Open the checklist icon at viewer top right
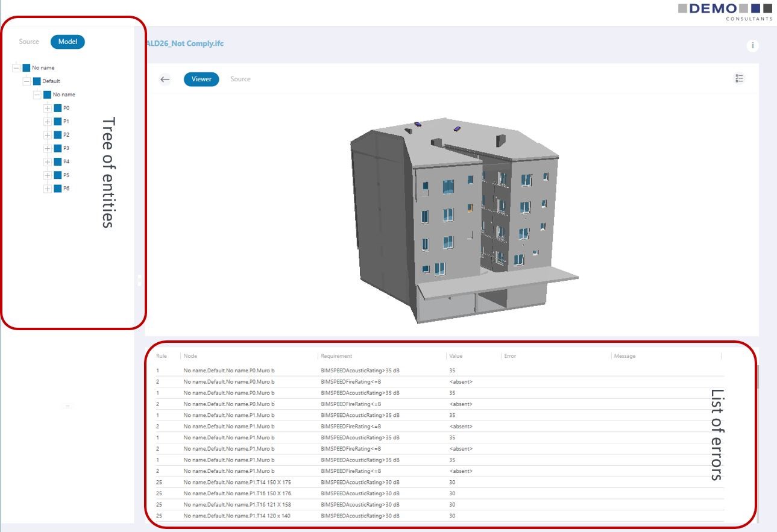777x532 pixels. (x=740, y=79)
